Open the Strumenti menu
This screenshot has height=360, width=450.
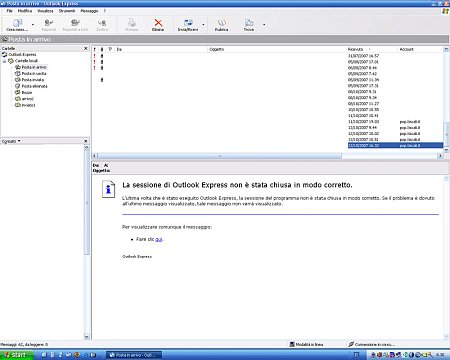point(67,11)
